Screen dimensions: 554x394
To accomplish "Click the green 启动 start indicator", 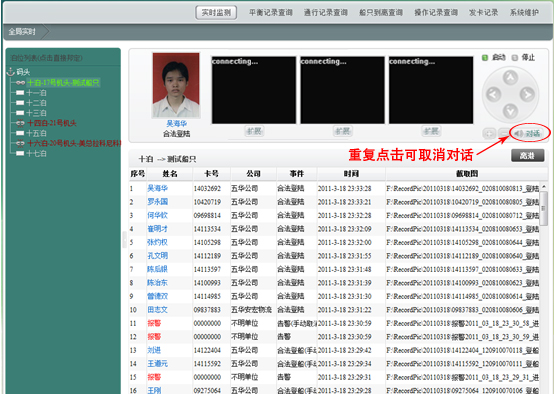I will pos(485,58).
